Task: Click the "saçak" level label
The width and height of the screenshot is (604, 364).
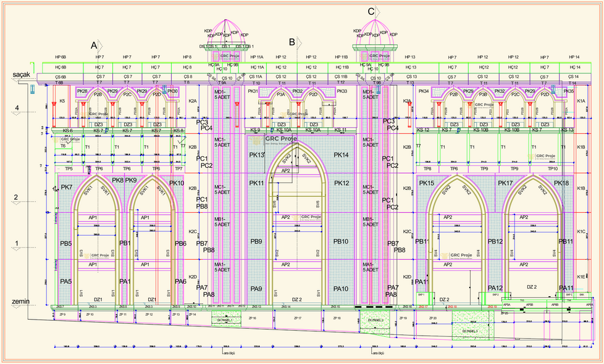Action: tap(21, 74)
